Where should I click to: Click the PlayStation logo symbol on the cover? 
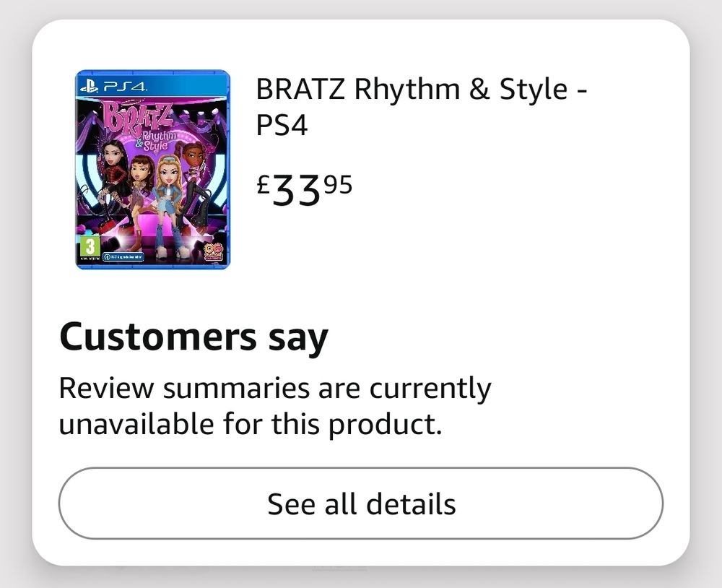tap(90, 85)
